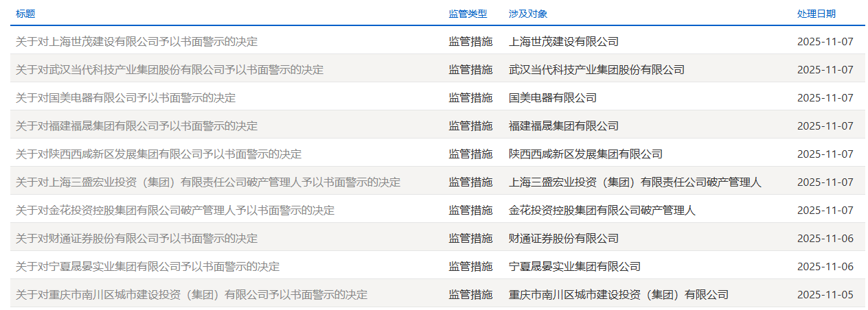868x310 pixels.
Task: Select 监管措施 cell in 上海世茂建设 row
Action: (x=470, y=41)
